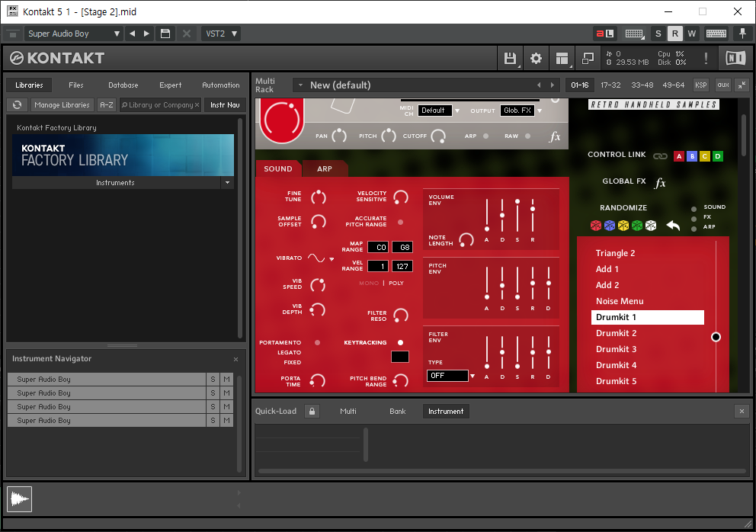Show host virtual keyboard icon
Viewport: 756px width, 532px height.
(x=716, y=34)
